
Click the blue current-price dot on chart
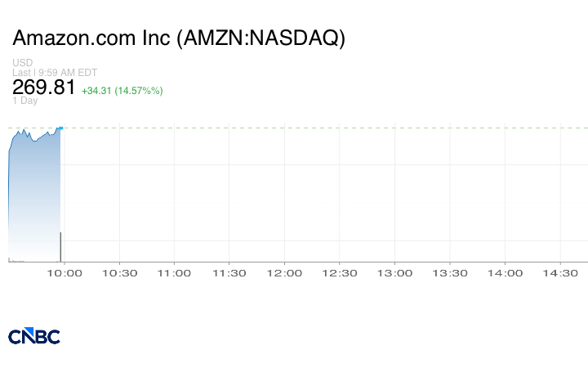tap(61, 128)
